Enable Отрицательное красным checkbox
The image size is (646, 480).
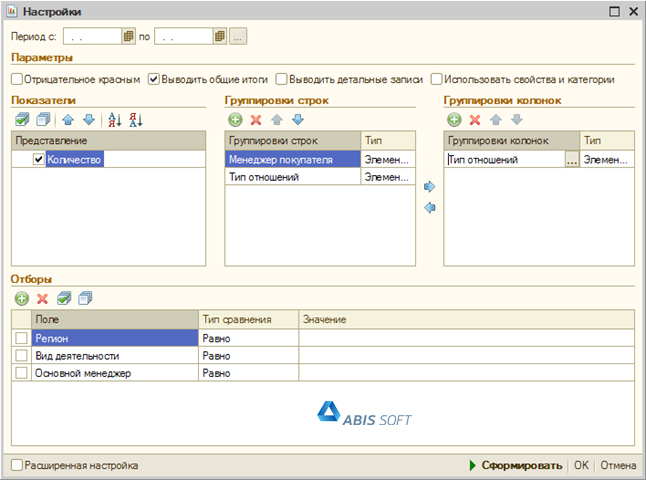(x=17, y=79)
